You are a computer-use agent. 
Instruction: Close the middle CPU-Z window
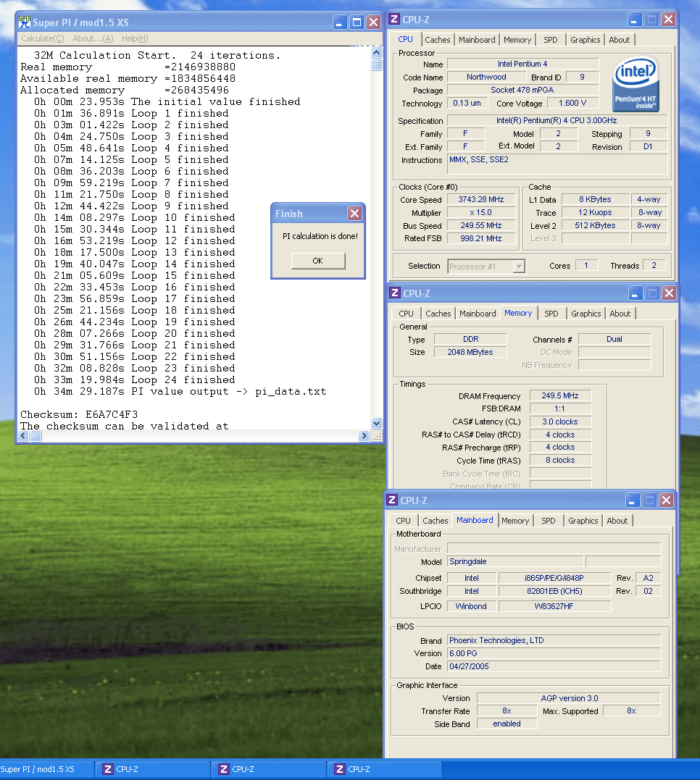669,293
